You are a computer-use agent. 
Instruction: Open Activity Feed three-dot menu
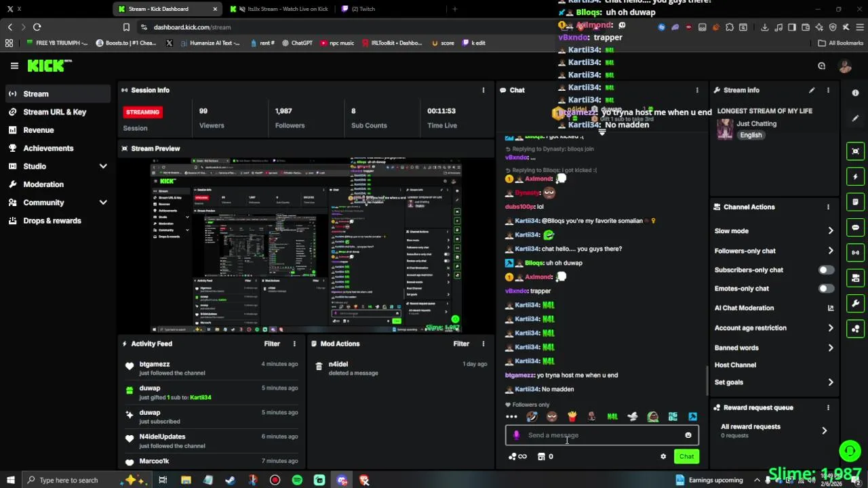tap(294, 344)
